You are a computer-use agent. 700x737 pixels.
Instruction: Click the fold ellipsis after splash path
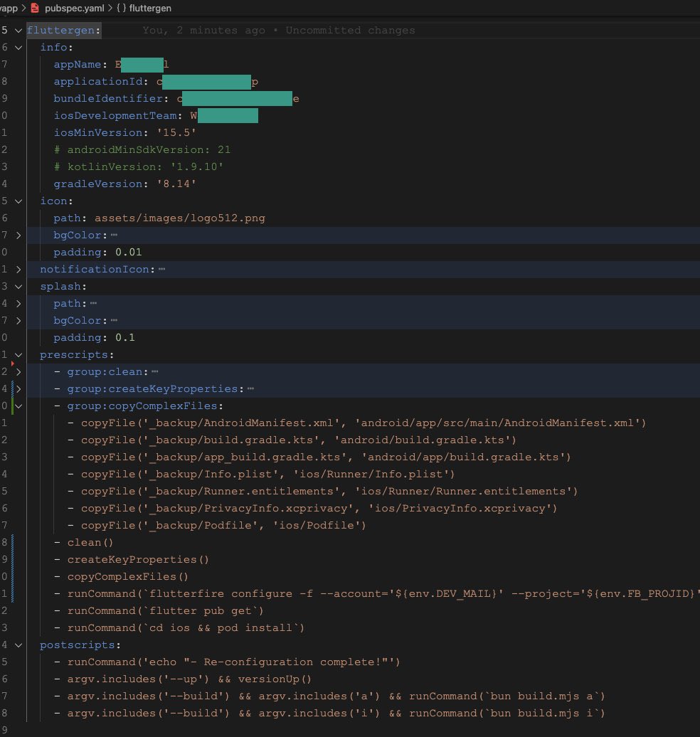93,304
